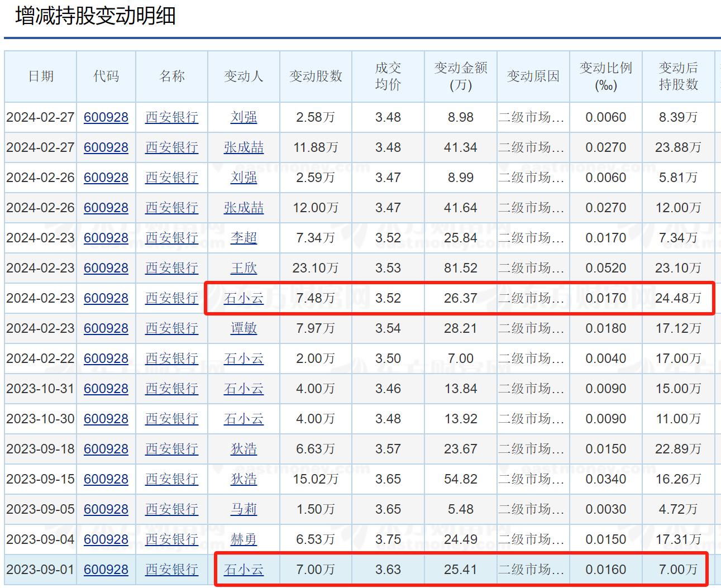This screenshot has width=721, height=588.
Task: Open 西安银行 link in 2023-10-31 row
Action: coord(171,389)
